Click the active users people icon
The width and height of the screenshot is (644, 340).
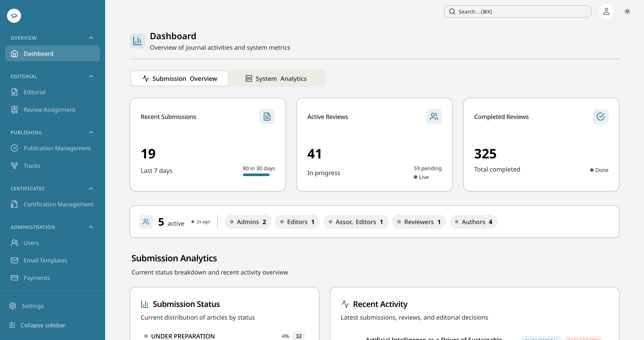pos(146,222)
